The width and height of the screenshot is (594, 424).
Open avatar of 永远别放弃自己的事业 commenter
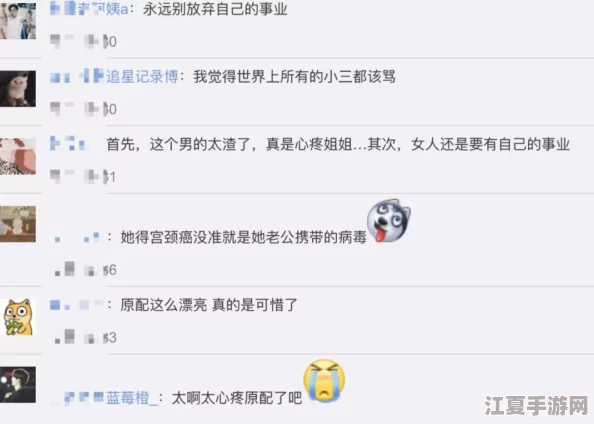18,20
